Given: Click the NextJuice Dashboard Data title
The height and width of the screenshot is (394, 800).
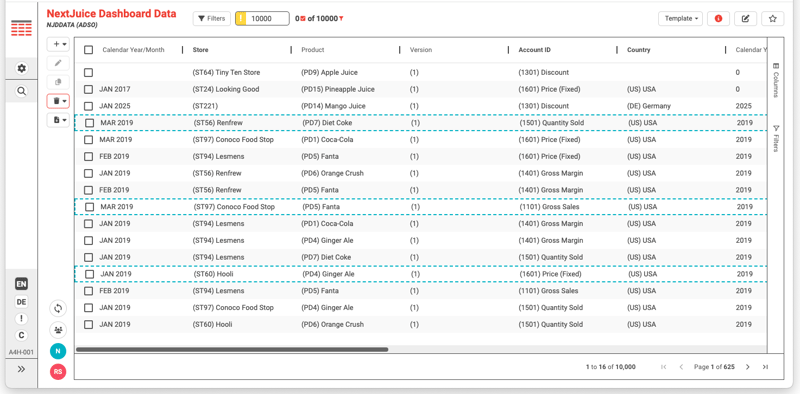Looking at the screenshot, I should tap(111, 14).
